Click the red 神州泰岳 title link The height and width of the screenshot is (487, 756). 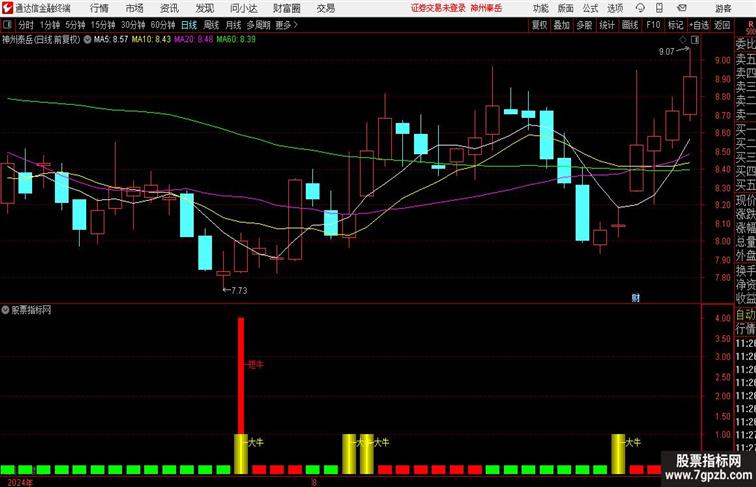486,8
